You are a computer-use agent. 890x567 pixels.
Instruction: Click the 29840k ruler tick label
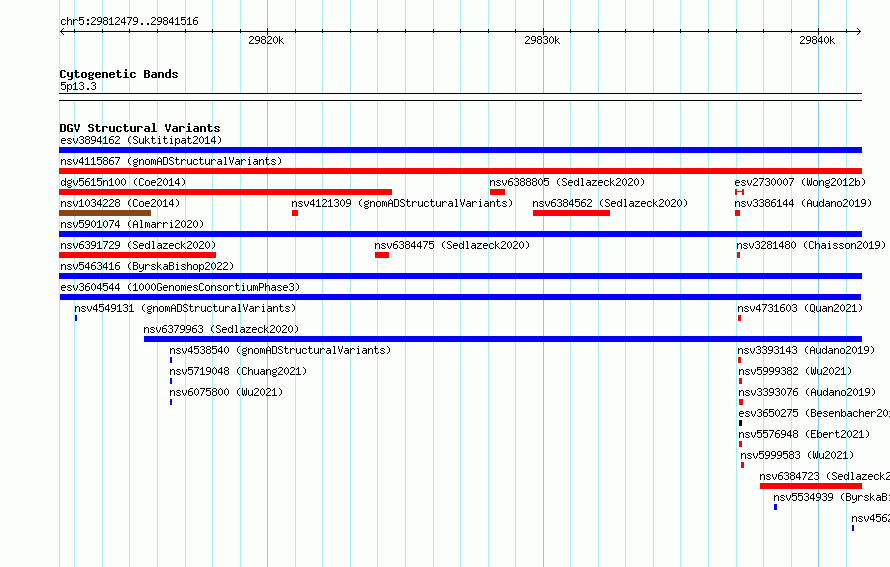(817, 40)
